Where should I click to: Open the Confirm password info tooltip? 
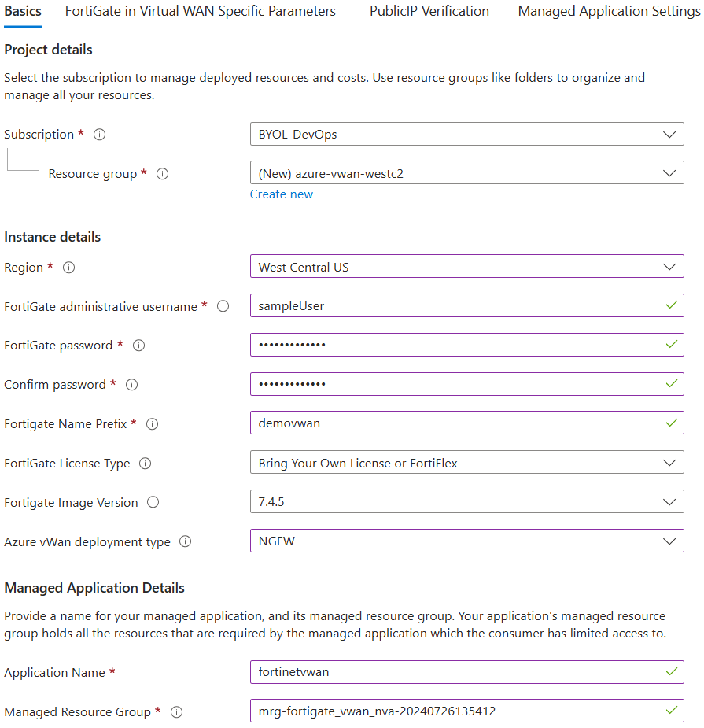tap(131, 385)
